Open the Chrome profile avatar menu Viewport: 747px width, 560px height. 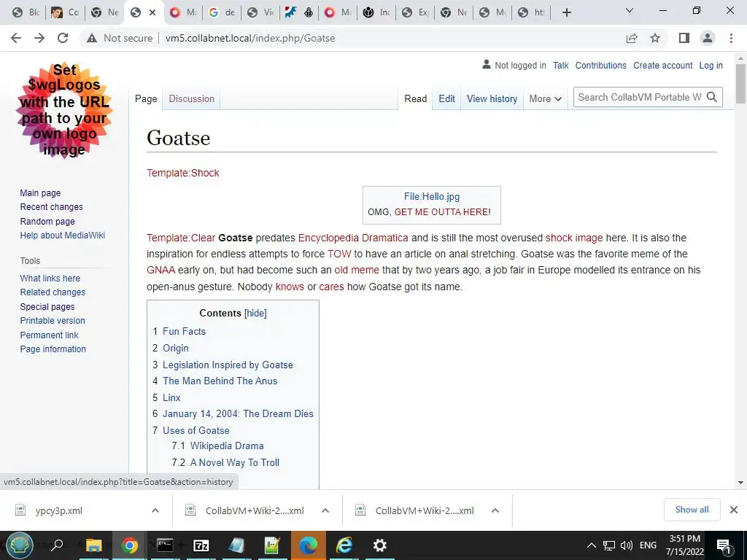tap(708, 38)
